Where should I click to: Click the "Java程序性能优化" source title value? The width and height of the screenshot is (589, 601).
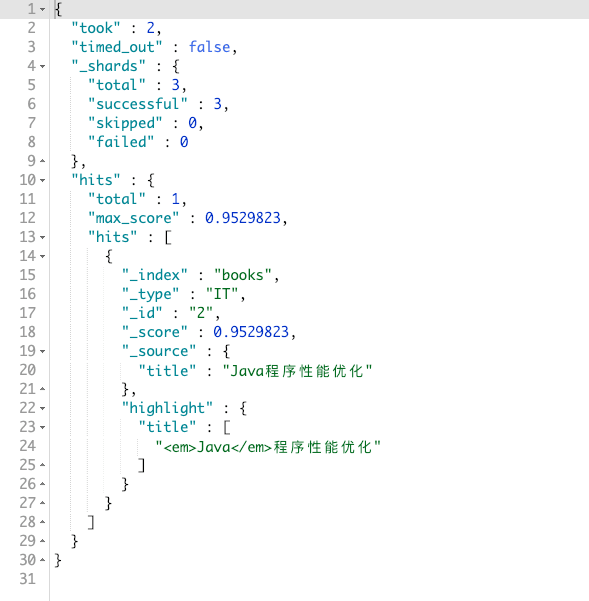point(297,371)
